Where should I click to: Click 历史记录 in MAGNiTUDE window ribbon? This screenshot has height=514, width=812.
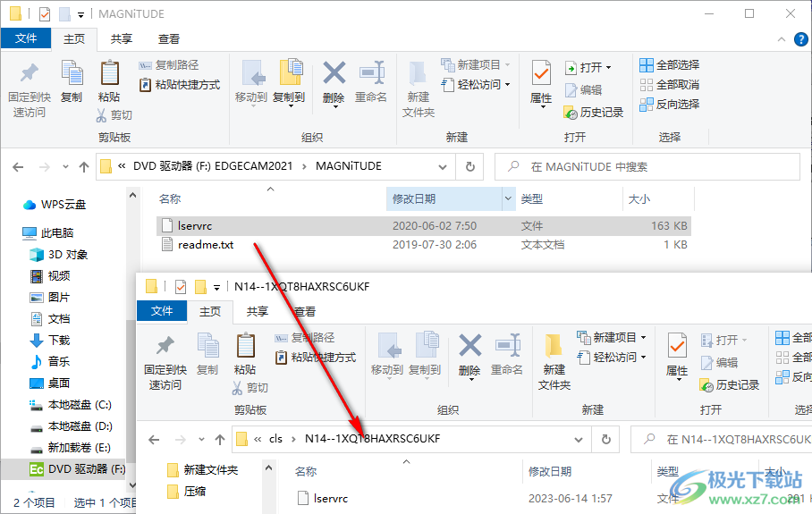[594, 113]
